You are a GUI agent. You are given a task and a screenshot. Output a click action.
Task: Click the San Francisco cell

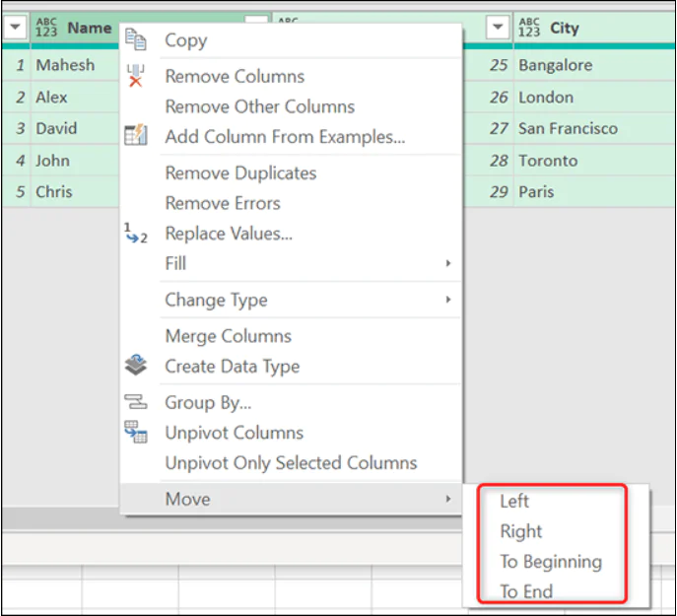594,129
